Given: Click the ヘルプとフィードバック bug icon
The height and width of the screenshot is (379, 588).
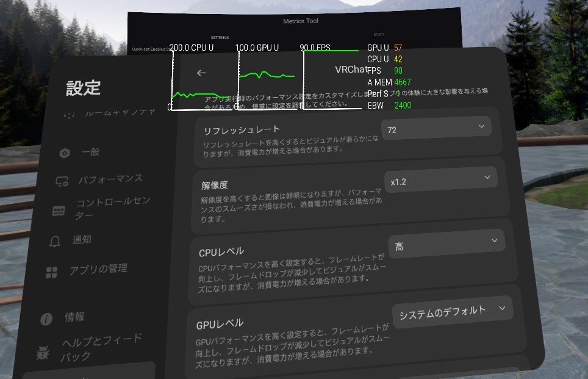Looking at the screenshot, I should click(43, 352).
